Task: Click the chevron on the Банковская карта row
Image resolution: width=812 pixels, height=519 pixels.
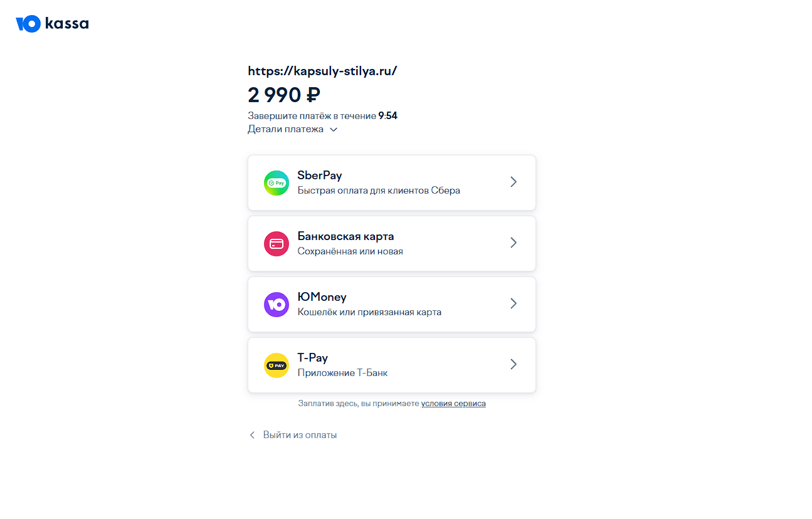Action: pos(513,243)
